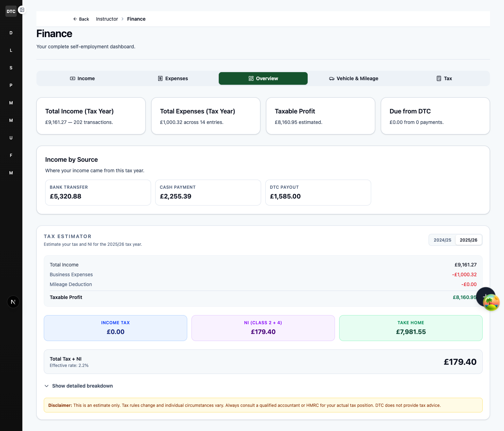Open the sidebar item labeled U
Screen dimensions: 504x431
tap(11, 138)
